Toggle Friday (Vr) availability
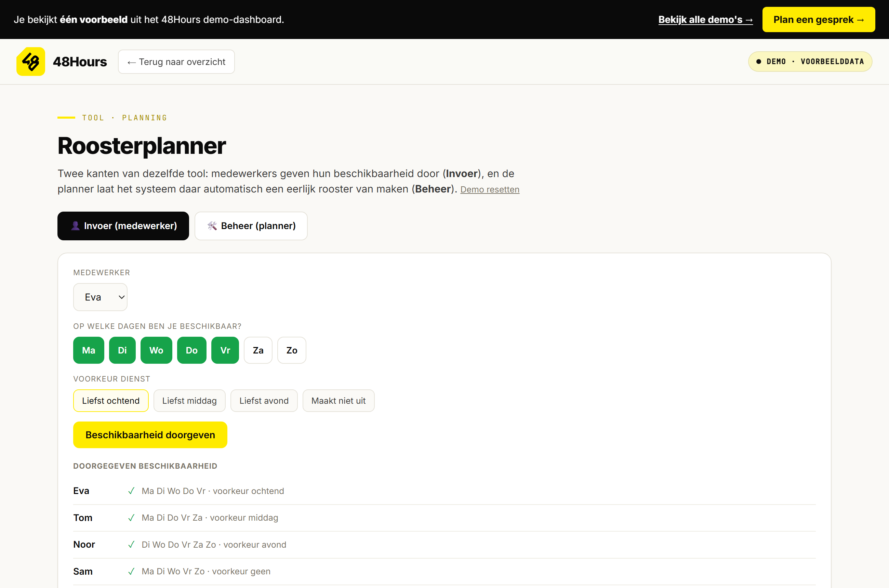 coord(225,350)
